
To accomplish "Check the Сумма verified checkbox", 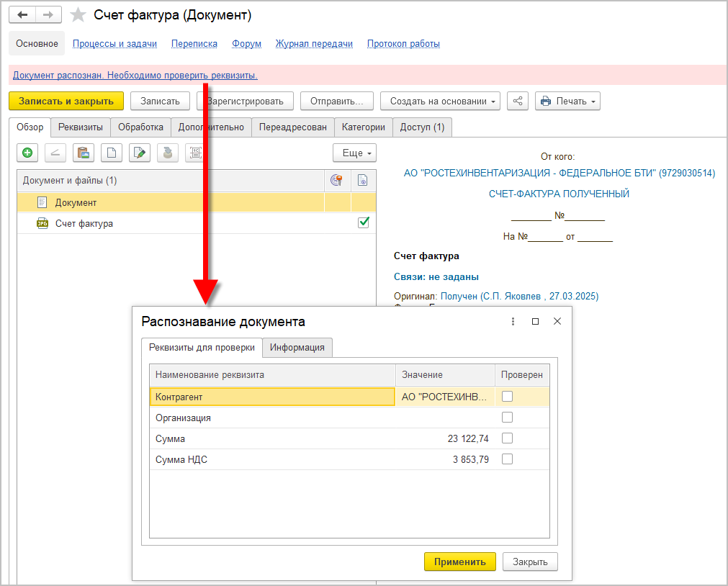I will click(507, 438).
